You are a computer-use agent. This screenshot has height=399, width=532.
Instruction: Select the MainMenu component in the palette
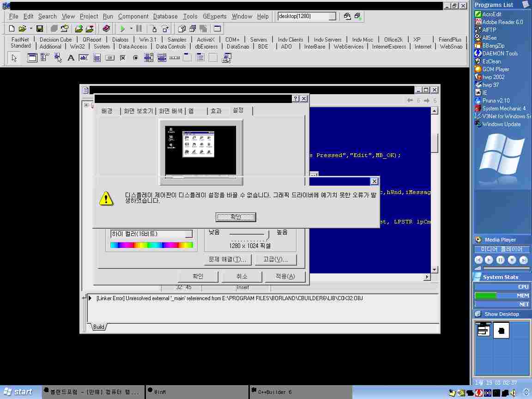coord(45,58)
